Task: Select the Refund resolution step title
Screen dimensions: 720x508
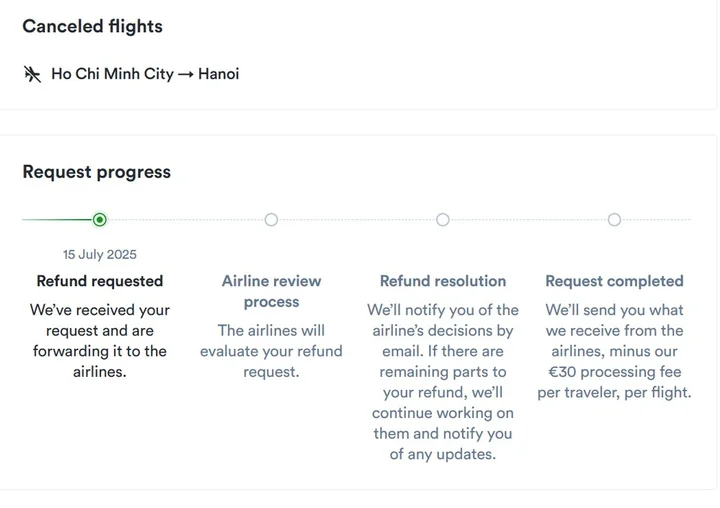Action: coord(443,281)
